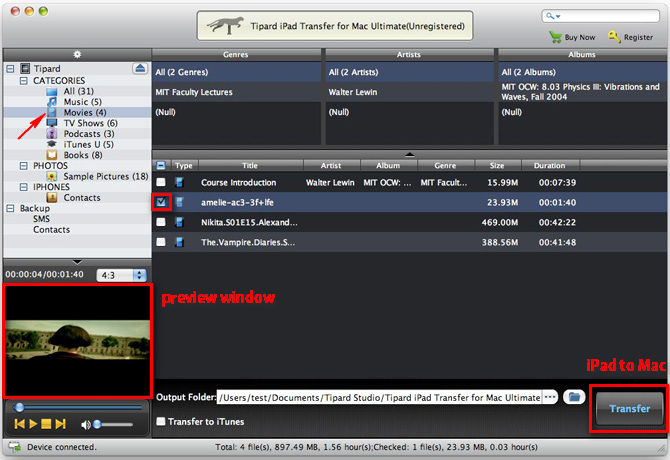The height and width of the screenshot is (460, 670).
Task: Click the key Register icon
Action: click(x=614, y=37)
